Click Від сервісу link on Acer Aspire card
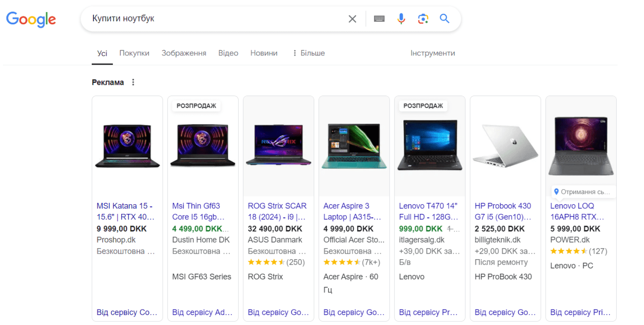Viewport: 644px width, 325px height. click(x=354, y=312)
